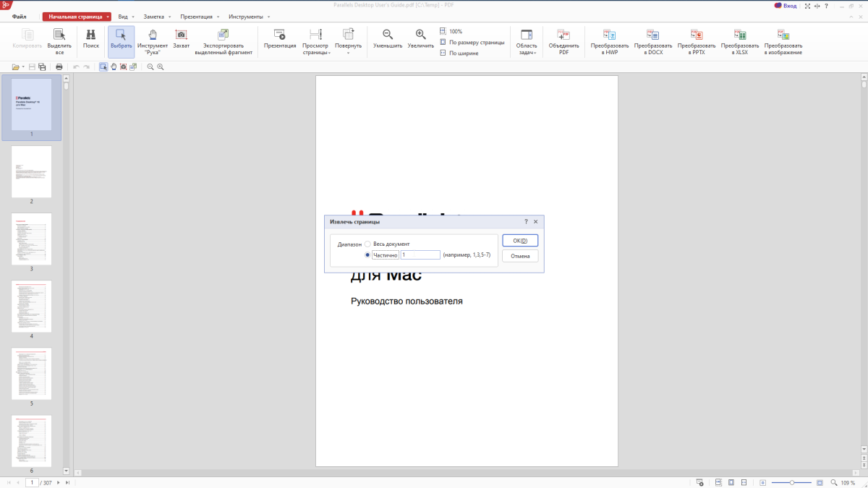This screenshot has height=488, width=868.
Task: Click small zoom-in magnifier in quick toolbar
Action: pyautogui.click(x=161, y=67)
